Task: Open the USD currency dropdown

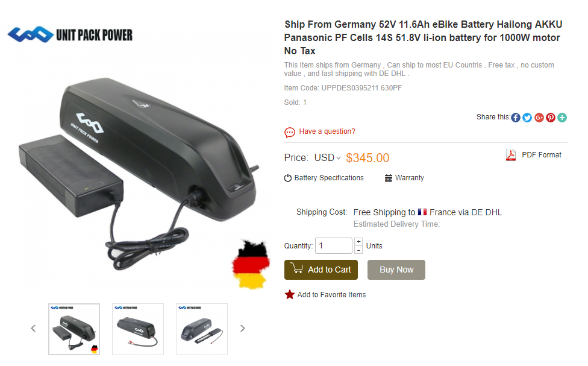Action: tap(327, 157)
